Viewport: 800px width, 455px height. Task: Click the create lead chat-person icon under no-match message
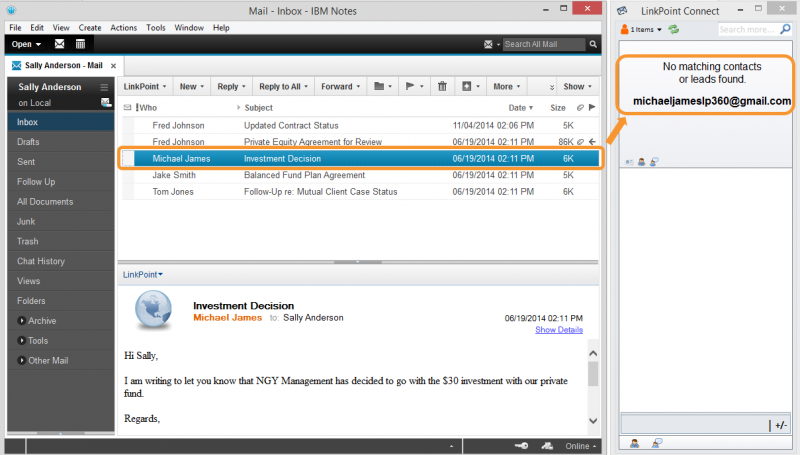[654, 162]
